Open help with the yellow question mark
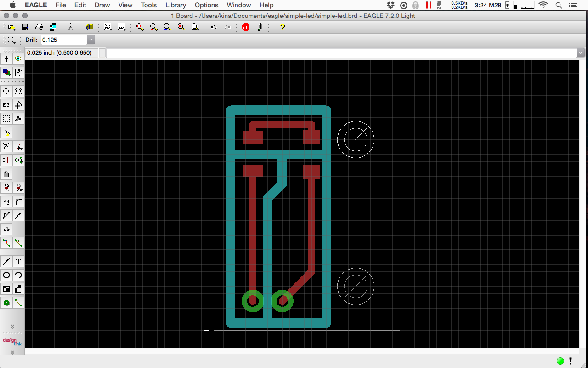Screen dimensions: 588x368 [x=282, y=27]
